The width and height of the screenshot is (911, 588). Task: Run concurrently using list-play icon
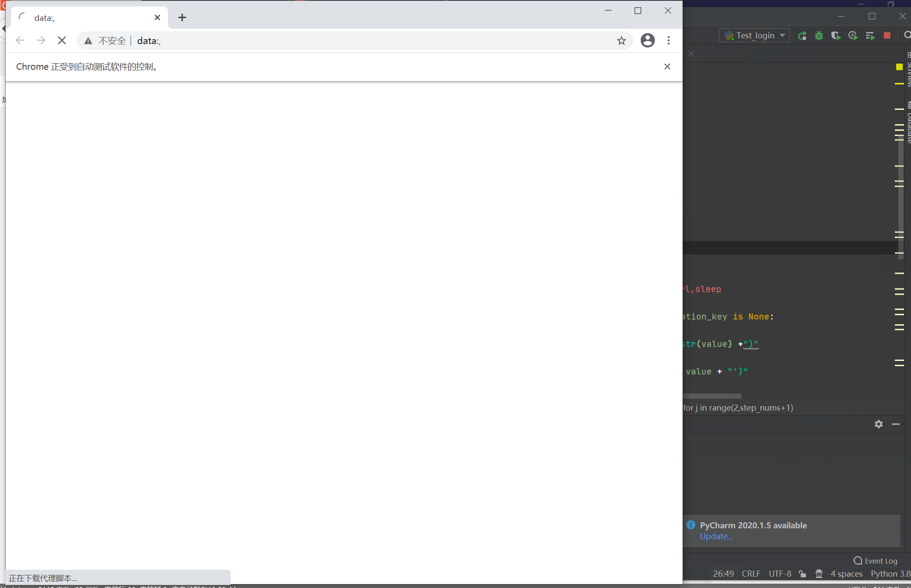[870, 36]
